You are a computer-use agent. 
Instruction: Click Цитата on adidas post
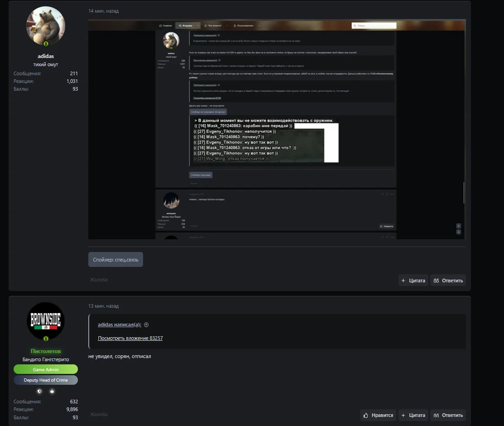click(413, 280)
